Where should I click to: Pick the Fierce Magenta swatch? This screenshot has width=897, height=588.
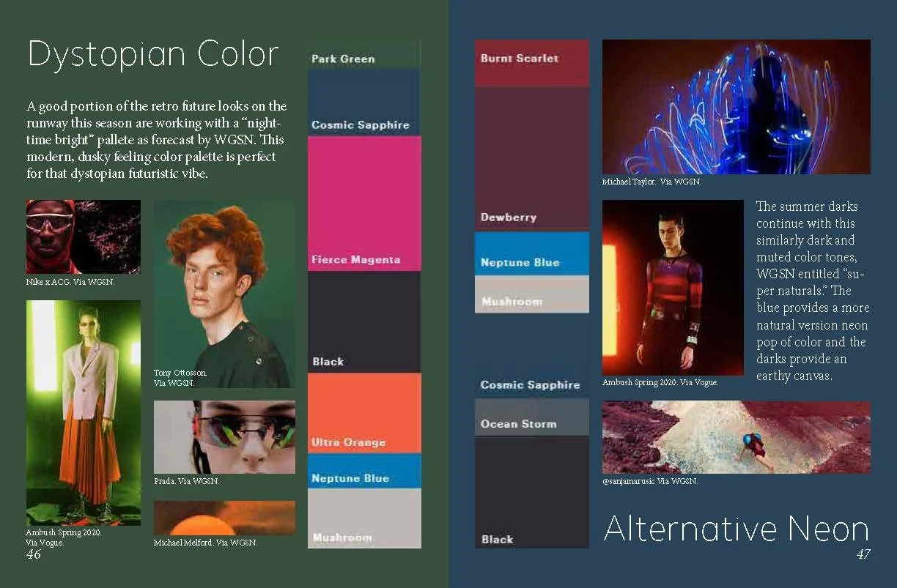(x=364, y=204)
